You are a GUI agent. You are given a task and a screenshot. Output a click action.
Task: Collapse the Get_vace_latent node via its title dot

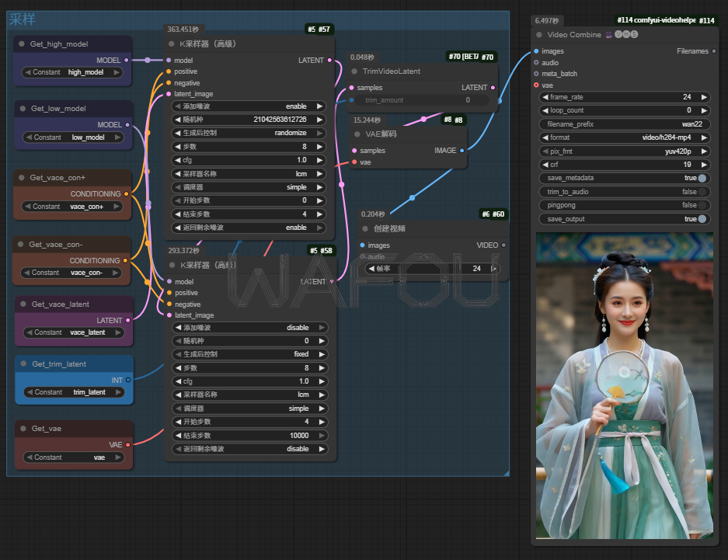pos(23,304)
